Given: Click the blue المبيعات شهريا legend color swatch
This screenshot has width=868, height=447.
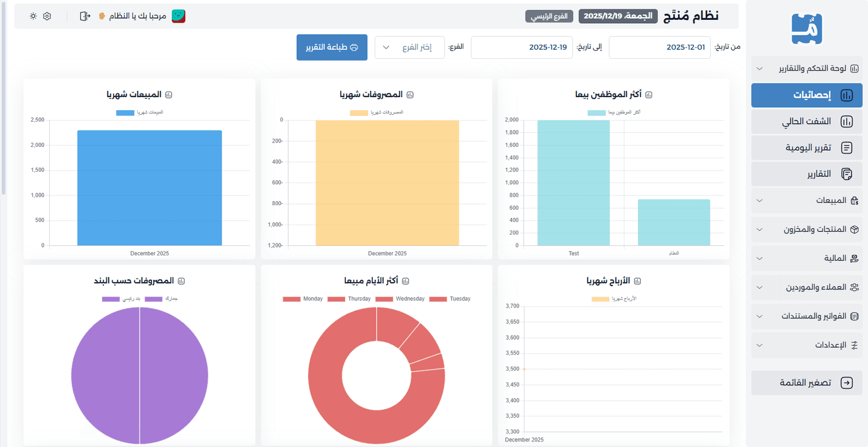Looking at the screenshot, I should click(125, 112).
